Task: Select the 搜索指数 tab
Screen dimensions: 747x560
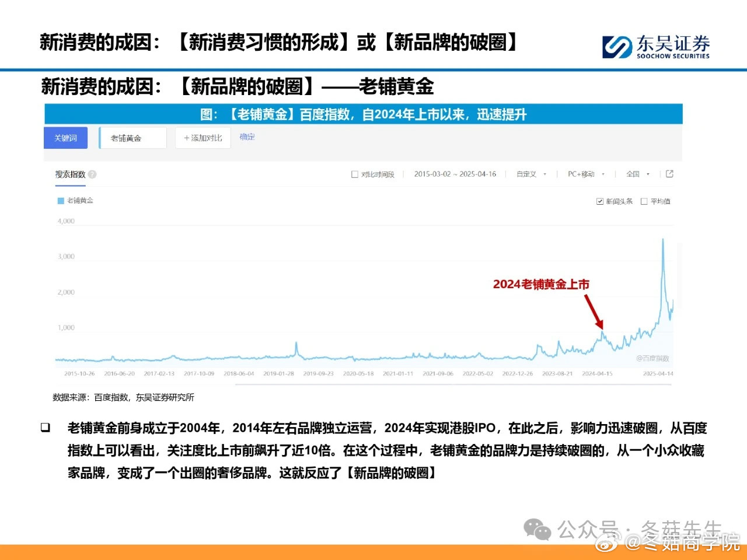Action: pos(70,174)
